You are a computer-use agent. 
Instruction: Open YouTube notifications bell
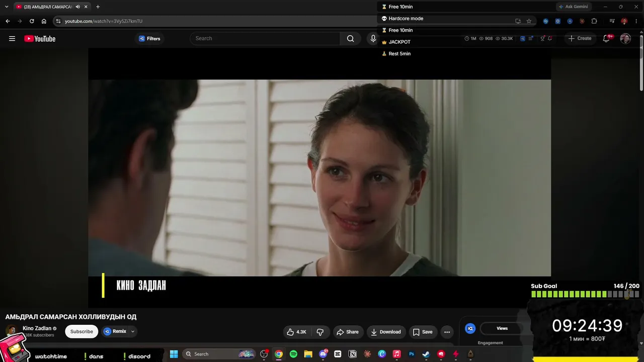click(607, 39)
